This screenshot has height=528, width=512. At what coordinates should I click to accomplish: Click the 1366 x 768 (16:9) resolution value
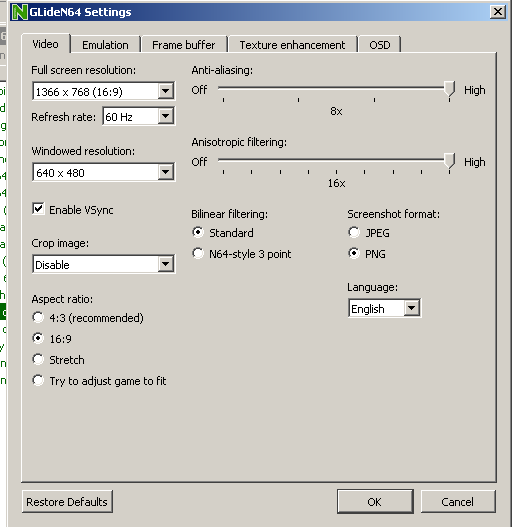[x=79, y=92]
